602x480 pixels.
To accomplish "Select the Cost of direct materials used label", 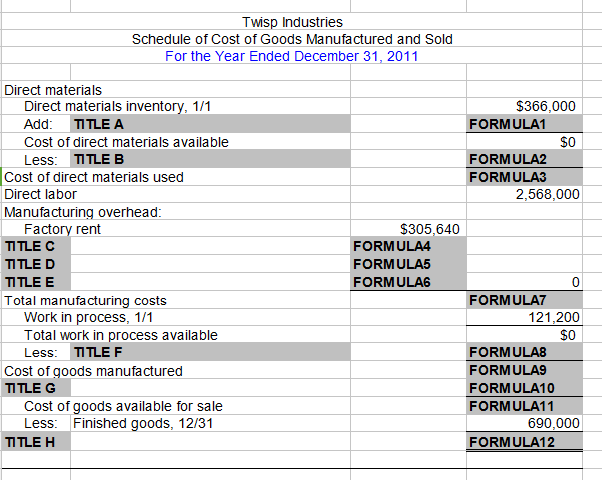I will tap(94, 177).
